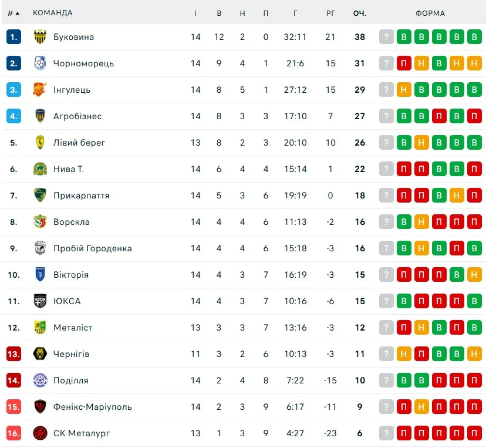The image size is (486, 448).
Task: Click the ЮКСА team logo
Action: [x=40, y=301]
